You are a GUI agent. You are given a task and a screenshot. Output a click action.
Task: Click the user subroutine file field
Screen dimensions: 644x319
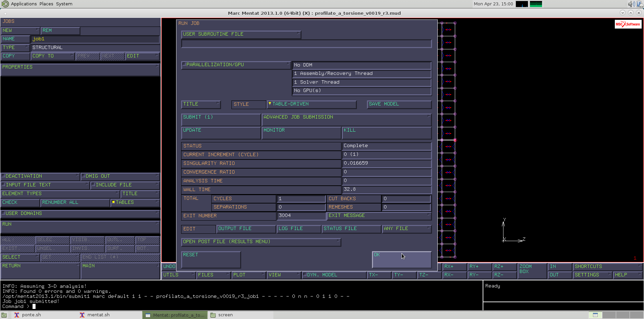coord(306,43)
